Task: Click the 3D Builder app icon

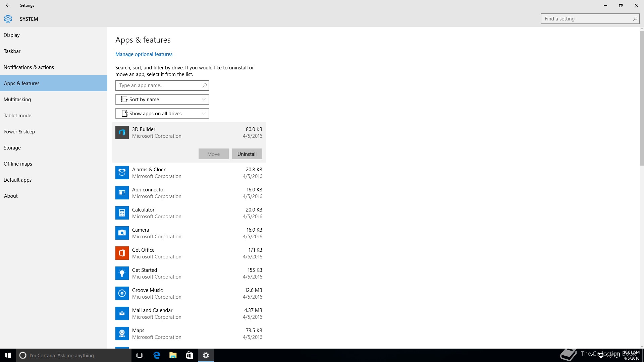Action: coord(122,132)
